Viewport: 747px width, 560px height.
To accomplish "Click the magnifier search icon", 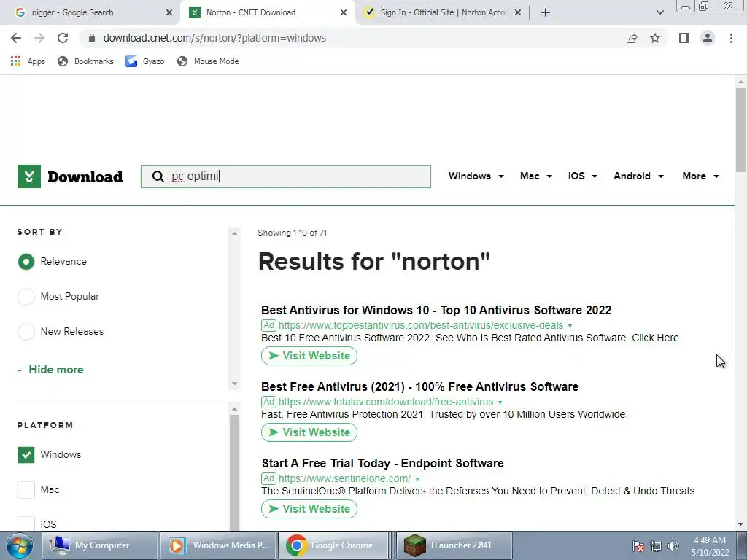I will (x=158, y=176).
